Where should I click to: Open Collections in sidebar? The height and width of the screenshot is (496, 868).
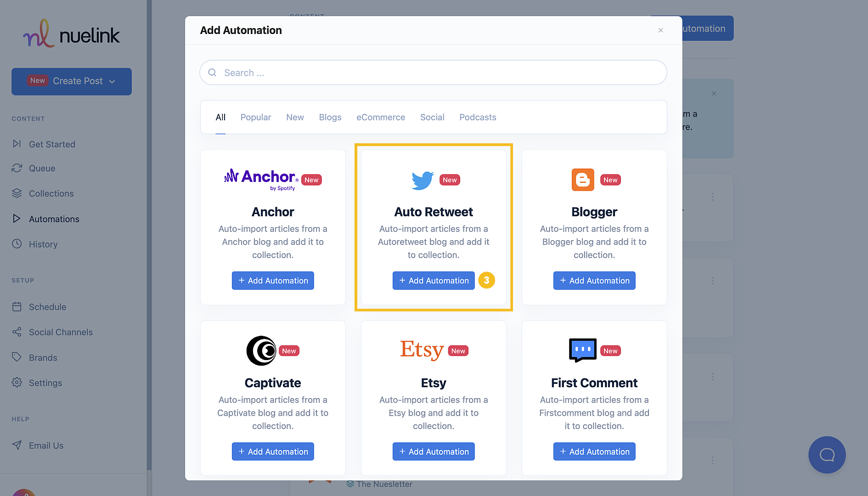(x=51, y=193)
